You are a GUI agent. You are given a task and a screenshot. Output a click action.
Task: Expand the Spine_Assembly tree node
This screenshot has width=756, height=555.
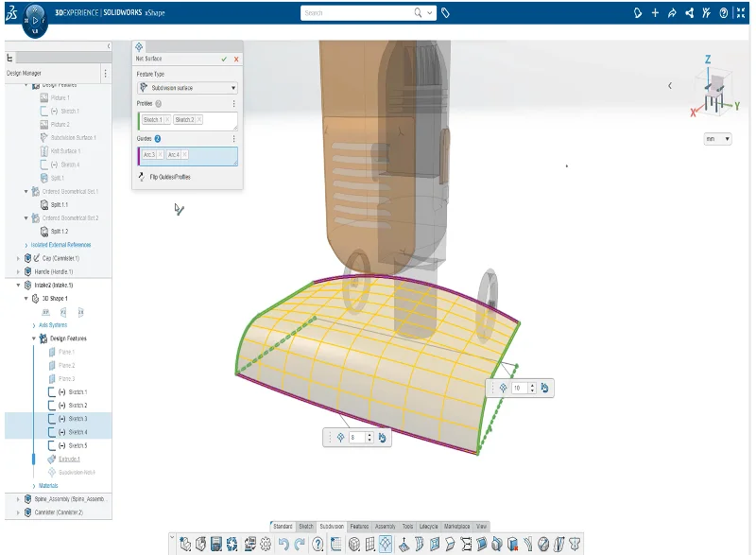coord(18,498)
